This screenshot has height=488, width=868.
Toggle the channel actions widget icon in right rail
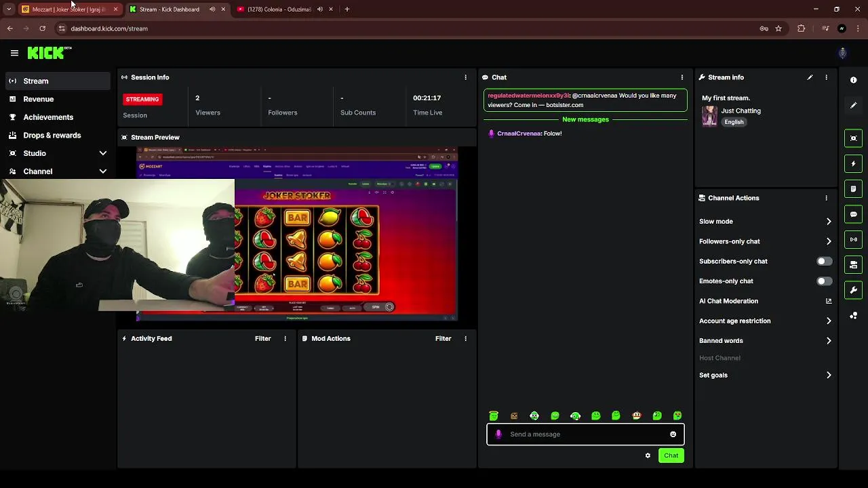[x=853, y=265]
